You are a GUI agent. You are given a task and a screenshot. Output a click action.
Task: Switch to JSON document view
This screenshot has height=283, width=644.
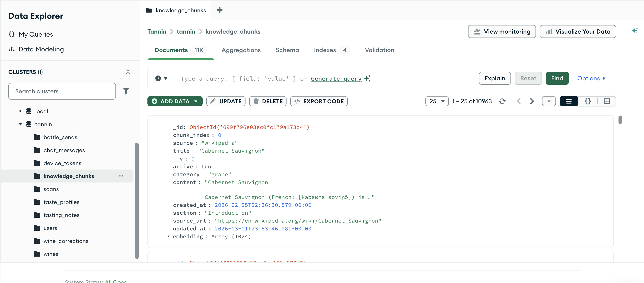pyautogui.click(x=588, y=101)
